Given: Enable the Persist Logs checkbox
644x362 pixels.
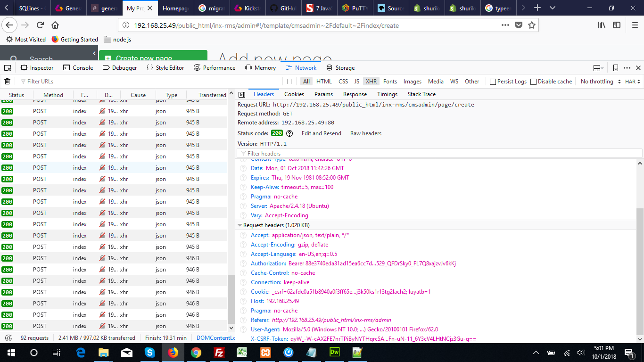Looking at the screenshot, I should point(492,81).
